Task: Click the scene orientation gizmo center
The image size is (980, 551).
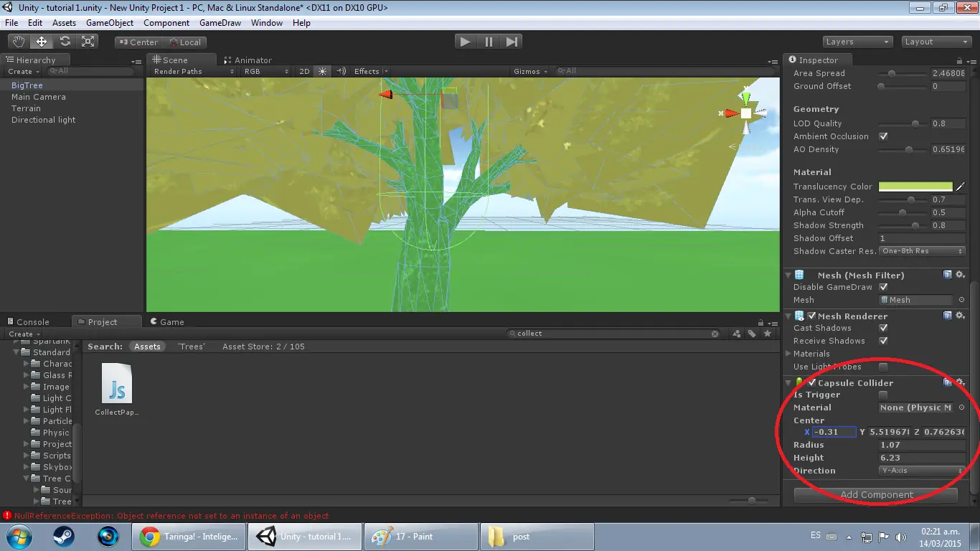Action: (746, 113)
